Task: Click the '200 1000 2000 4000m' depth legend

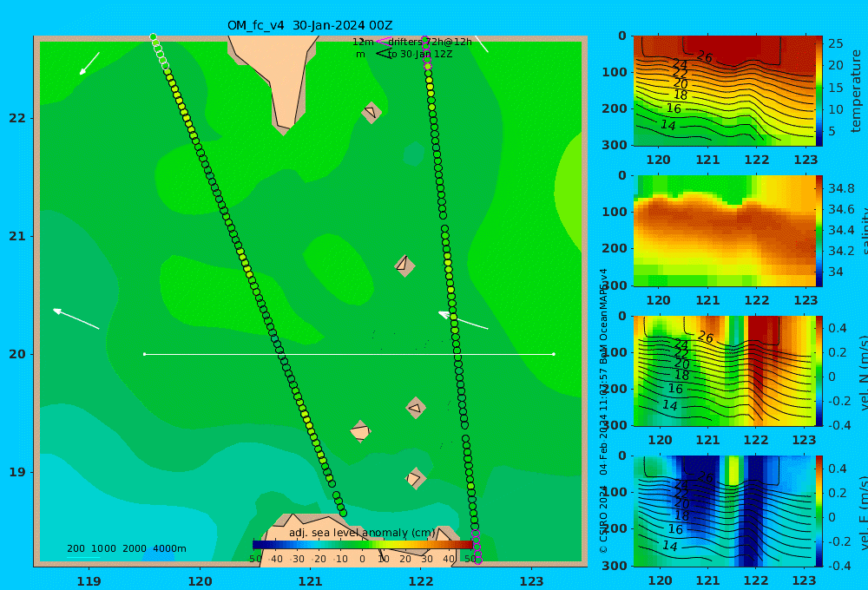Action: click(127, 548)
